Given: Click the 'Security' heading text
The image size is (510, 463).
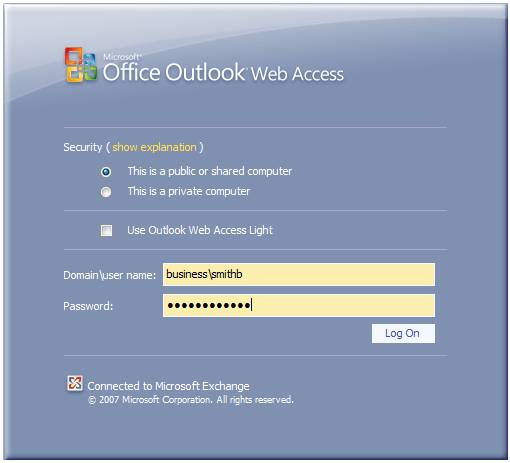Looking at the screenshot, I should [x=83, y=147].
